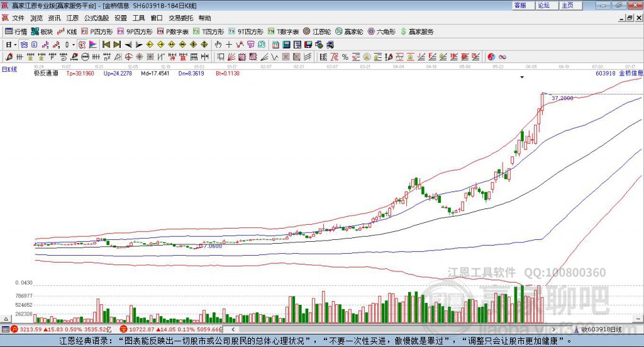644x347 pixels.
Task: Jump to last bar with green skip-forward arrow
Action: (x=117, y=45)
